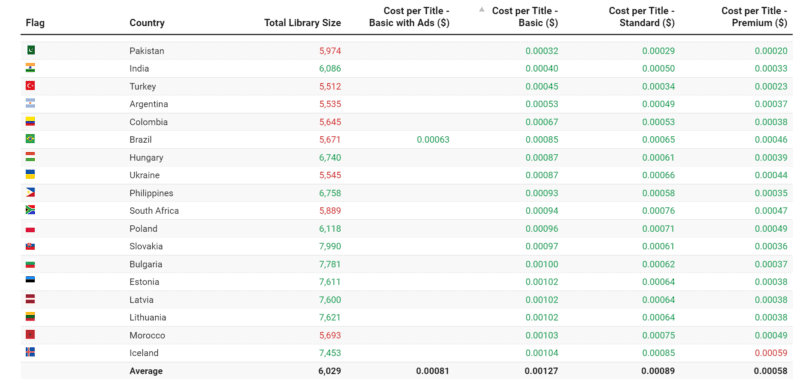This screenshot has width=812, height=389.
Task: Select the Bulgaria country cell
Action: point(146,264)
